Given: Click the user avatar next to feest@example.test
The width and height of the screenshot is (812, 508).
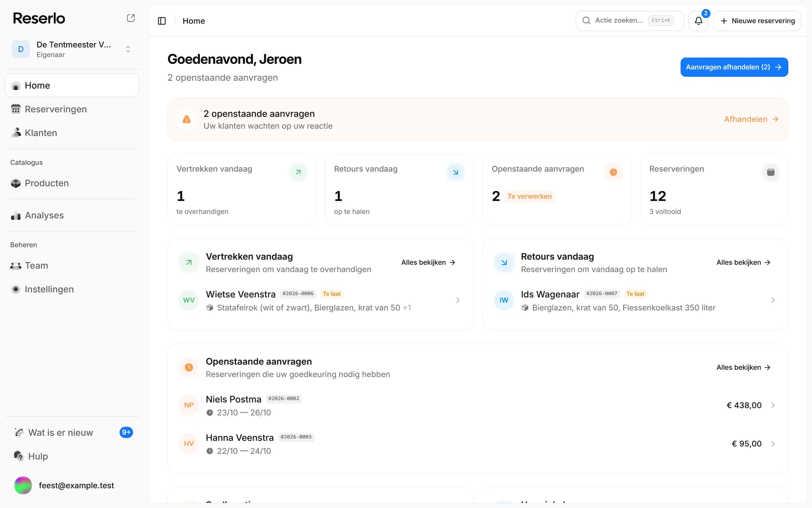Looking at the screenshot, I should pos(23,486).
